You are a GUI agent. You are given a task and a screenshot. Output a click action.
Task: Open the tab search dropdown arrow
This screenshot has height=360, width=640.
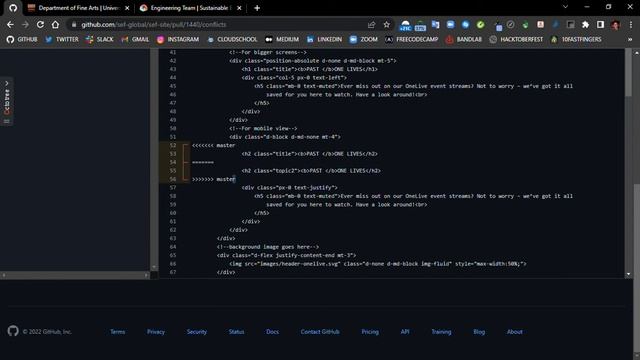pyautogui.click(x=565, y=7)
